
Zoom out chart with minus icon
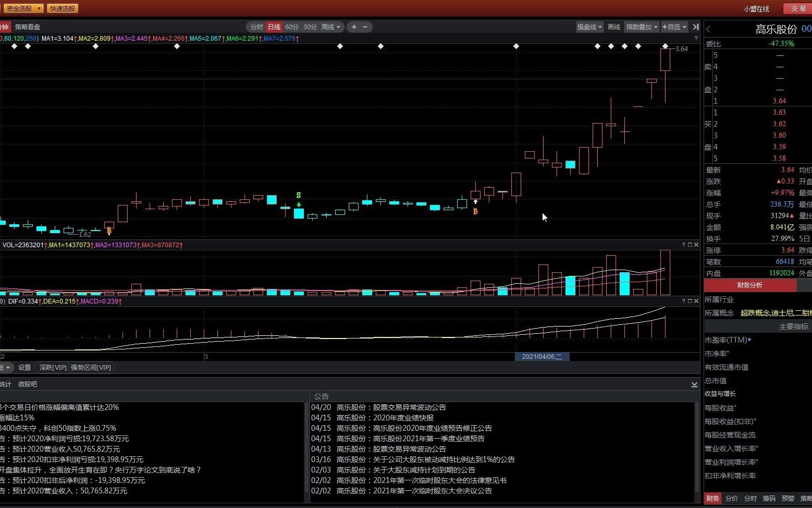[365, 27]
